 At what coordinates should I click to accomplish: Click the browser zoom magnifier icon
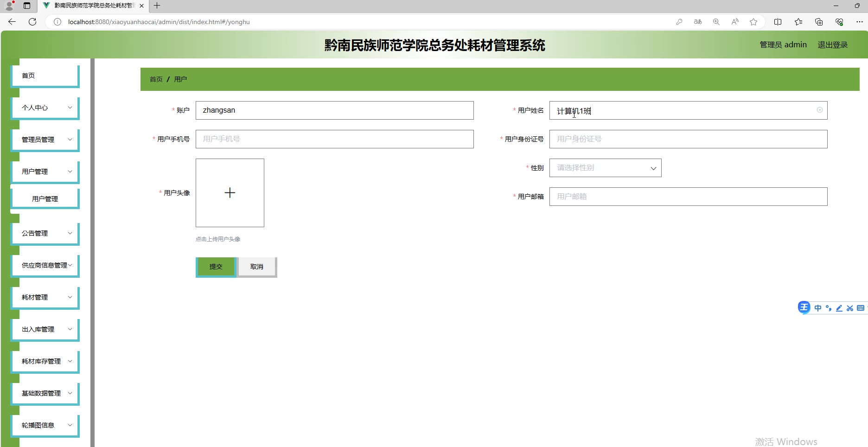coord(716,22)
